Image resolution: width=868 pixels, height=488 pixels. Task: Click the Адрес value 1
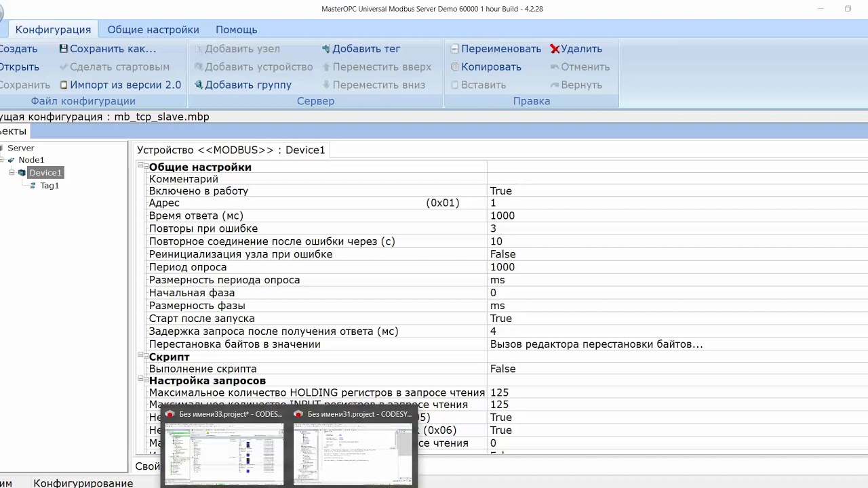pos(493,203)
